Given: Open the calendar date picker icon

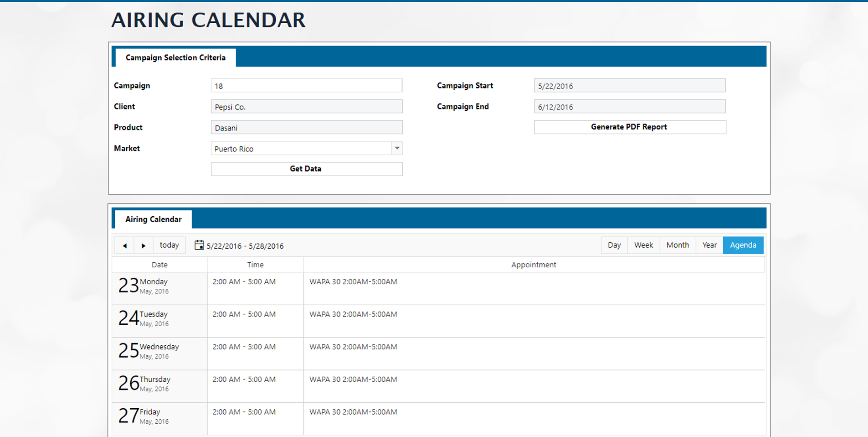Looking at the screenshot, I should [x=199, y=245].
